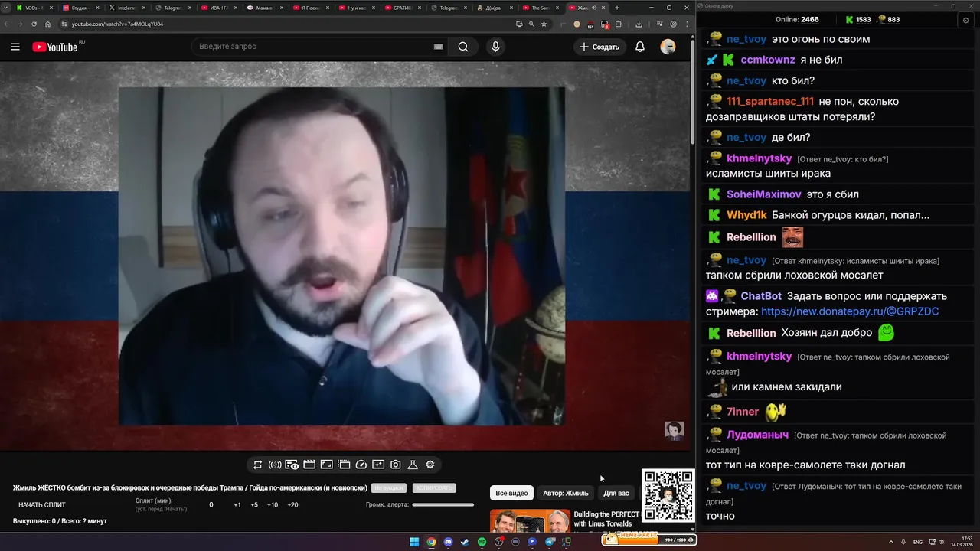Open a new Chrome tab
This screenshot has width=980, height=551.
tap(617, 8)
